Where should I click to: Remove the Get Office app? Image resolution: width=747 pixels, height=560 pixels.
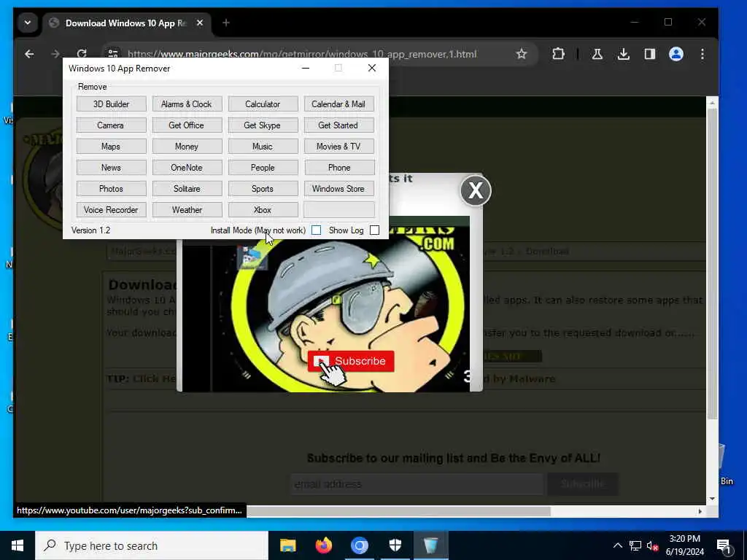(187, 125)
